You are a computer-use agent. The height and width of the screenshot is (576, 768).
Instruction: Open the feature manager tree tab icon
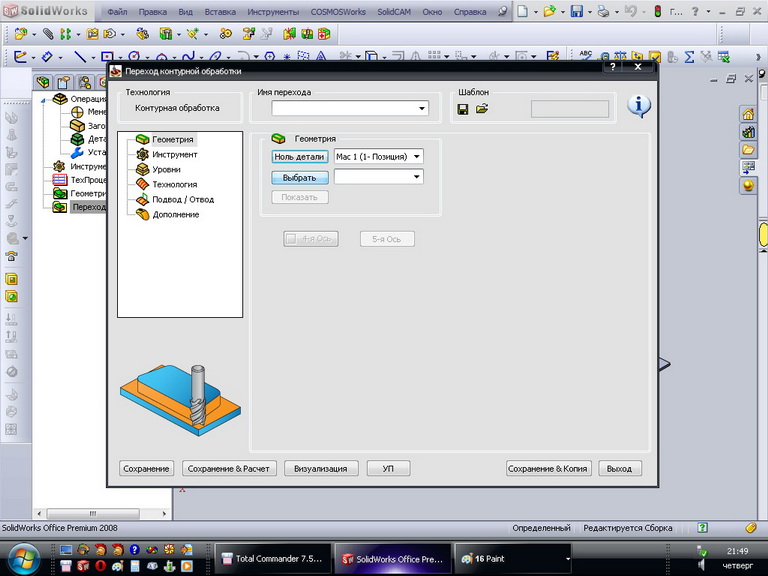(43, 82)
